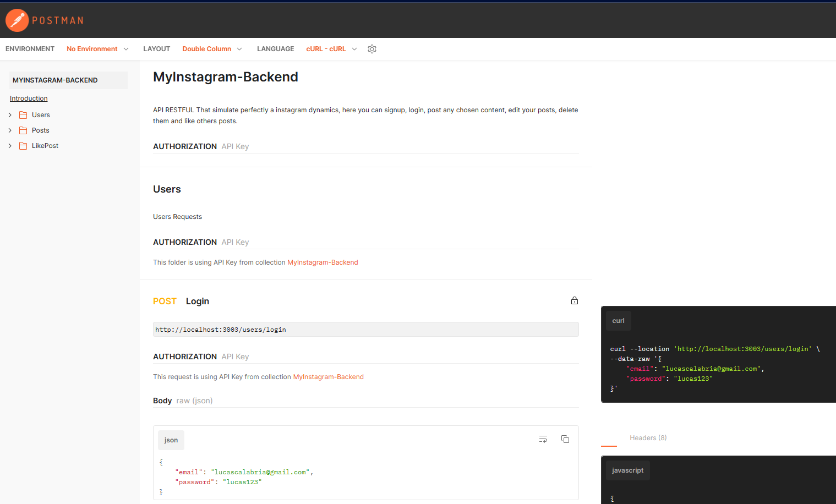Expand the Users folder chevron
Viewport: 836px width, 504px height.
[x=10, y=115]
